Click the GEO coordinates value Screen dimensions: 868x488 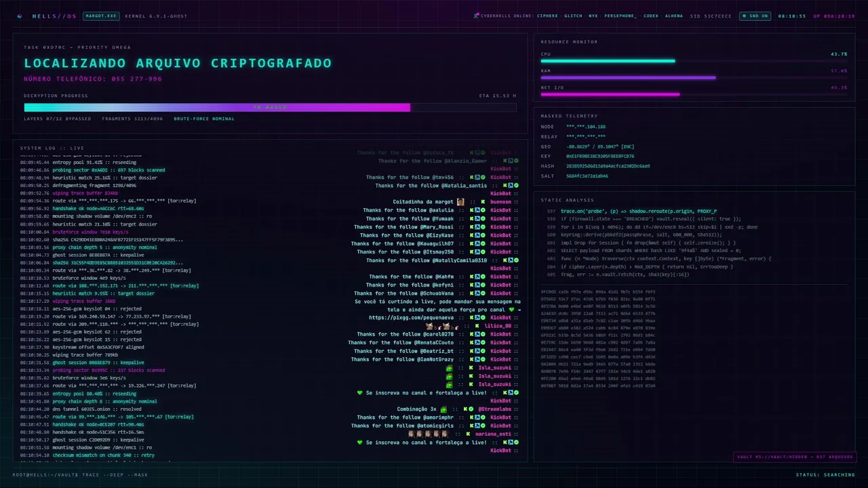[600, 146]
